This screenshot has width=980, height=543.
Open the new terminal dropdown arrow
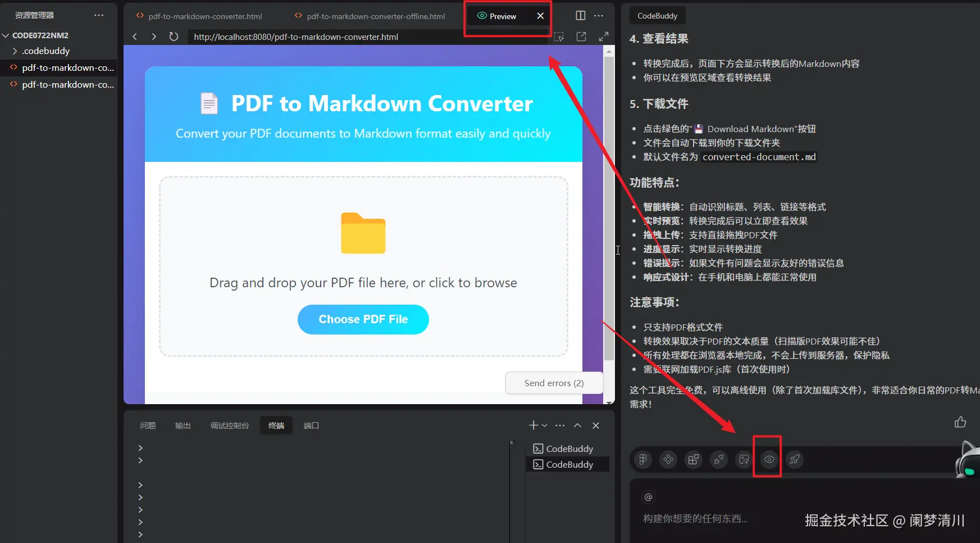544,426
